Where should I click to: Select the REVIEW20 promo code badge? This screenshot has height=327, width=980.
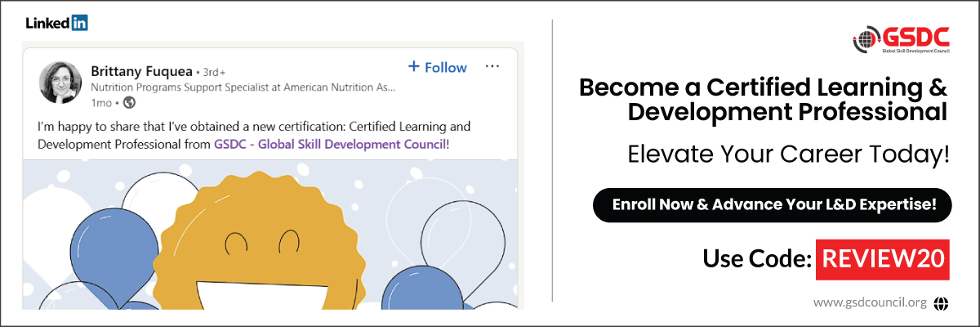click(882, 259)
